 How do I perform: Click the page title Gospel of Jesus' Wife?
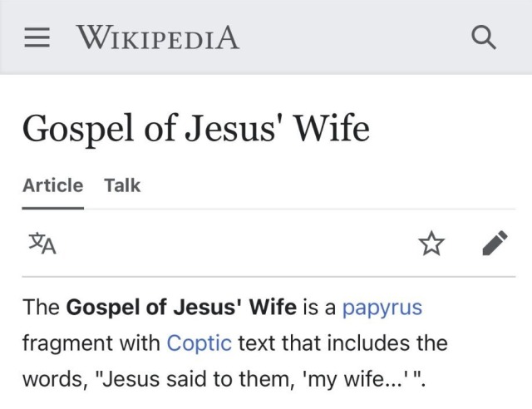coord(195,130)
